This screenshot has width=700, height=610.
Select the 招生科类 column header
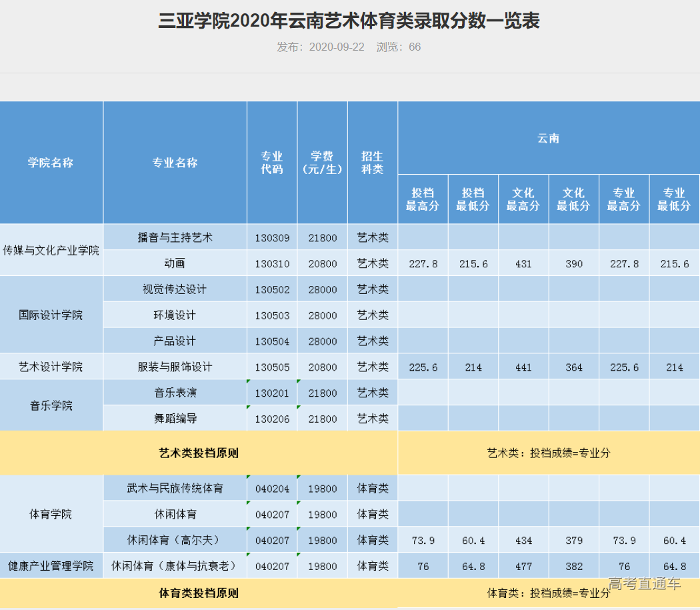click(x=372, y=161)
